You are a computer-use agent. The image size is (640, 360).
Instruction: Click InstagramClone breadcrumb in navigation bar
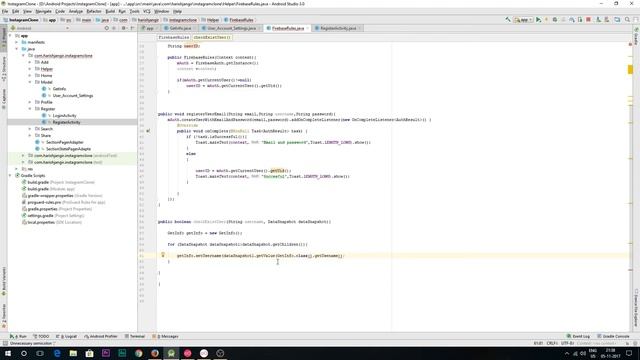point(21,20)
